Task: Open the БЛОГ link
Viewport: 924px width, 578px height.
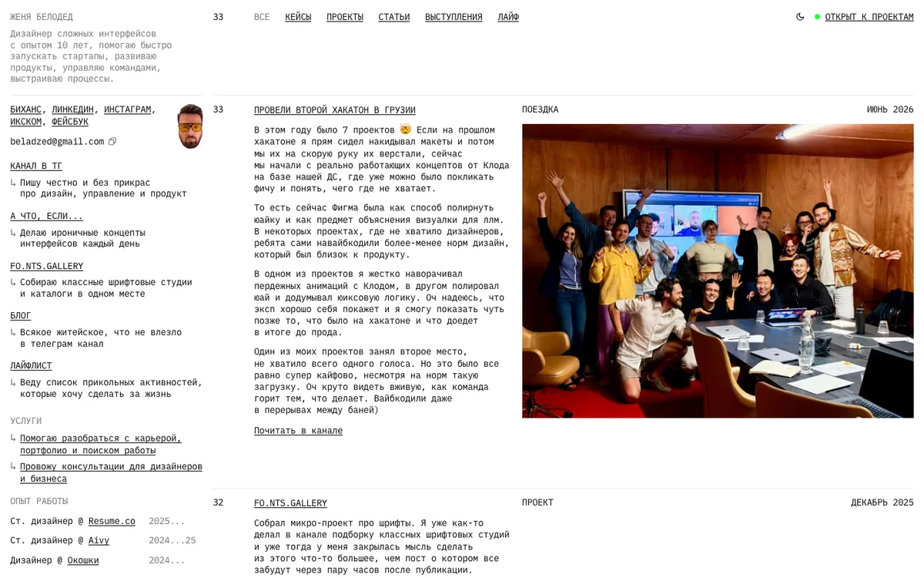Action: [x=21, y=316]
